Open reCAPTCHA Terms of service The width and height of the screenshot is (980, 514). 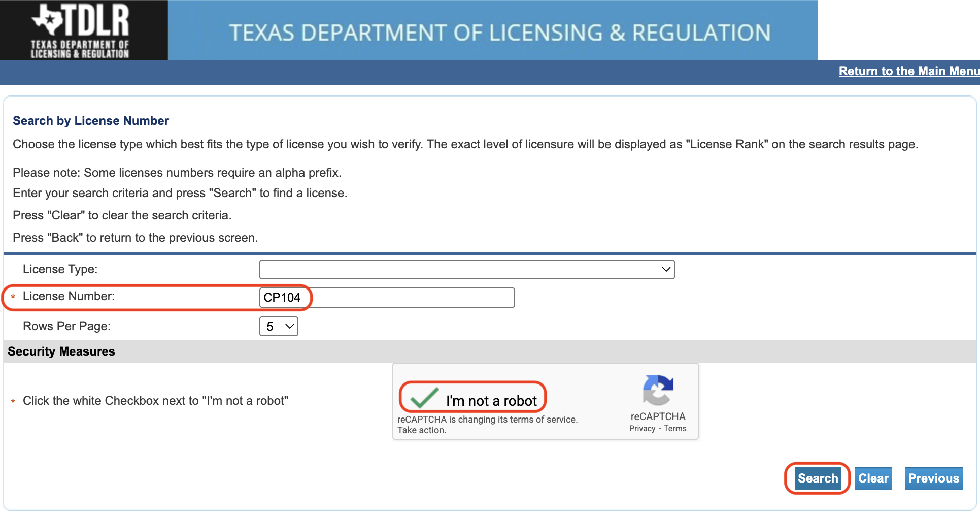coord(675,428)
